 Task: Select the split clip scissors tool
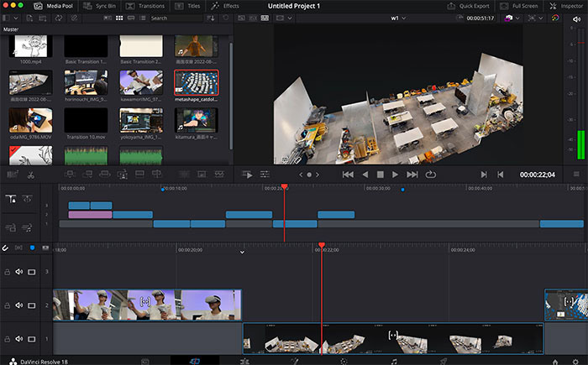point(31,175)
